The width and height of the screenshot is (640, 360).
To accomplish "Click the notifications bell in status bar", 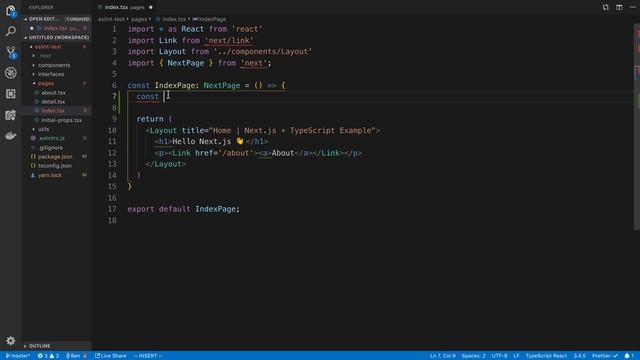I will [x=629, y=356].
